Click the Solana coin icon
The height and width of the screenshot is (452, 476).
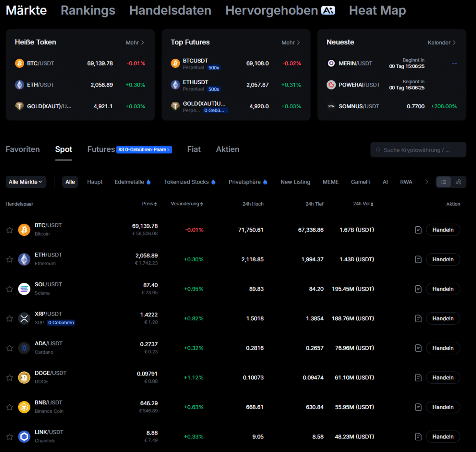(24, 289)
